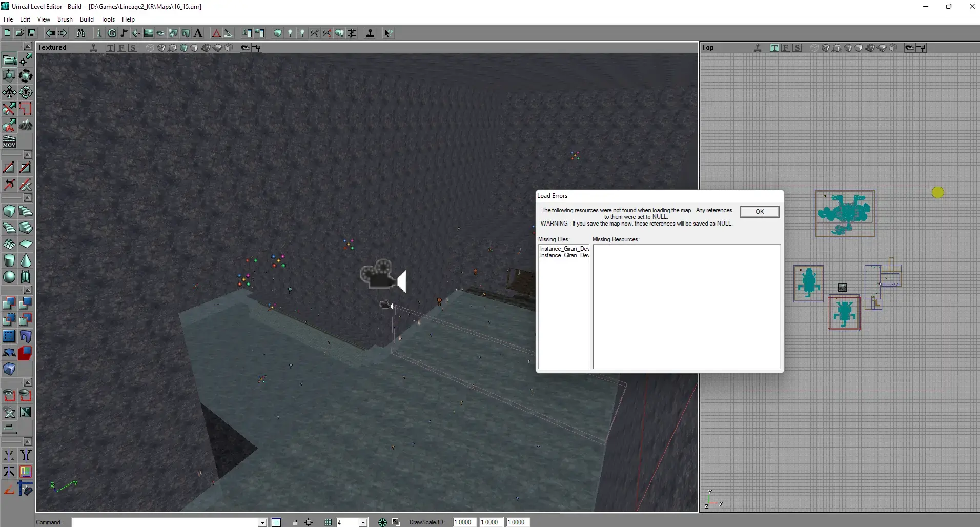980x527 pixels.
Task: Click the yellow circle actor in Top viewport
Action: point(938,193)
